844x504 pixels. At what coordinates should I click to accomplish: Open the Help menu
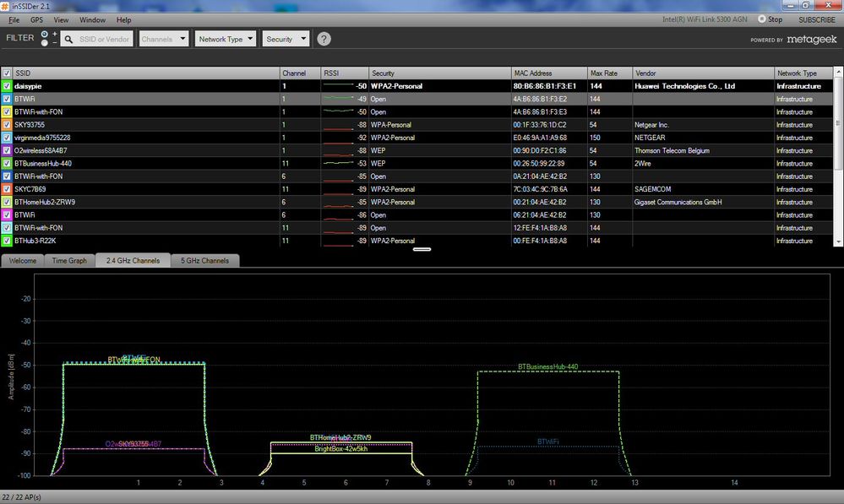pyautogui.click(x=124, y=20)
